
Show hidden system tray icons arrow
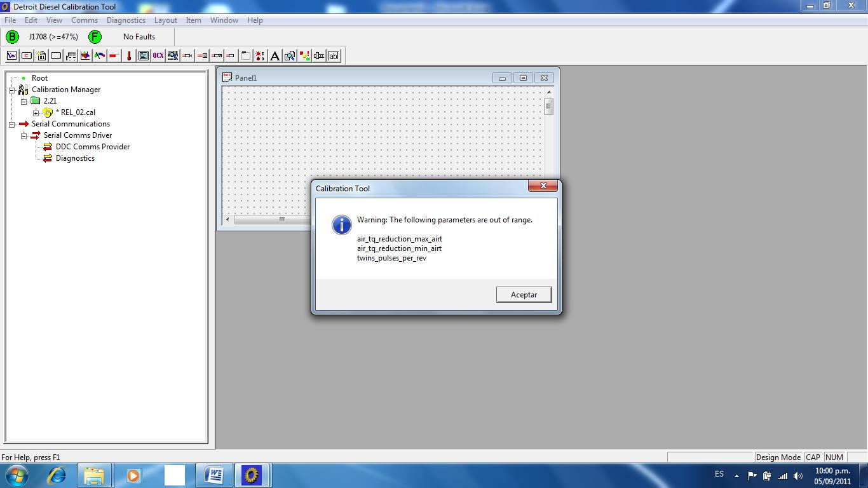(x=736, y=475)
